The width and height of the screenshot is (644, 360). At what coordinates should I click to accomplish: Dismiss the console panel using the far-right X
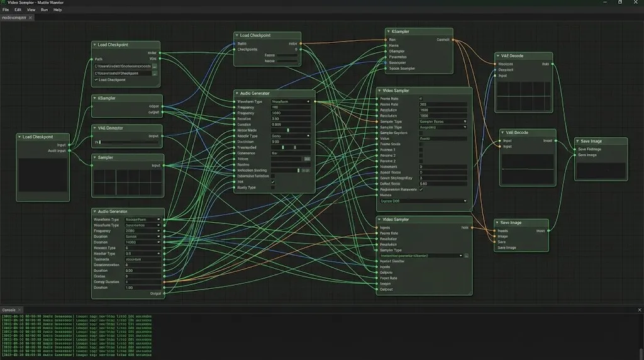pyautogui.click(x=640, y=310)
